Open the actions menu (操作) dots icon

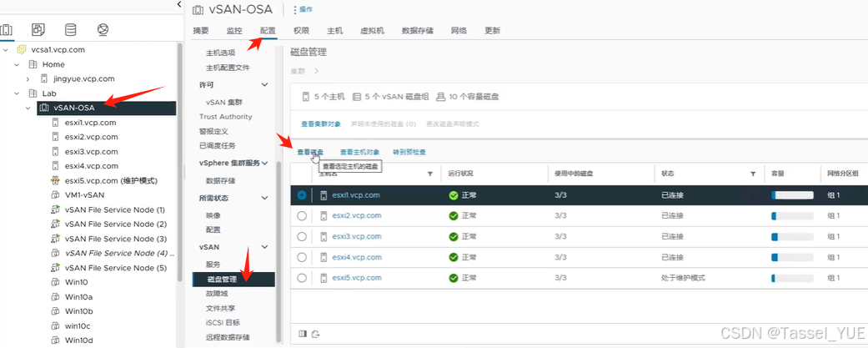point(294,10)
